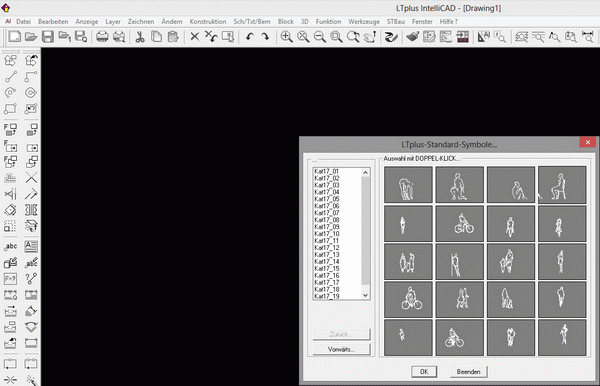Viewport: 600px width, 386px height.
Task: Open the Hilfe ? menu
Action: tap(448, 22)
